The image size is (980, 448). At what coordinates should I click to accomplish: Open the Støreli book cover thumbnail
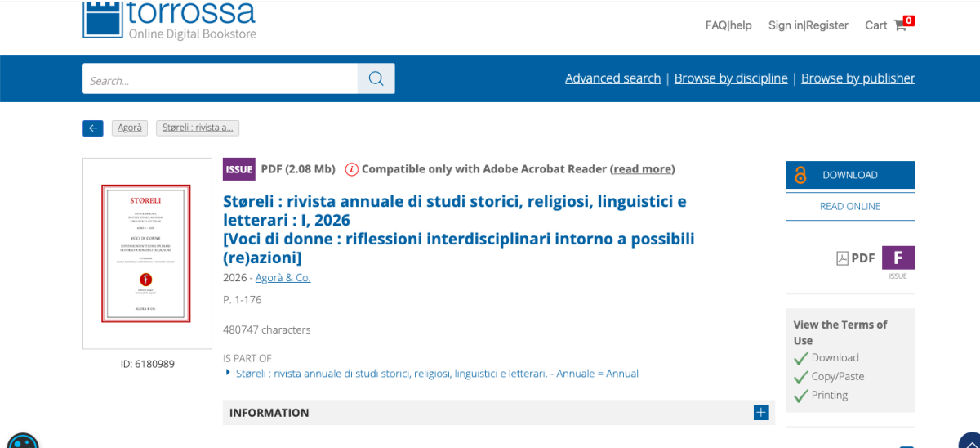146,253
